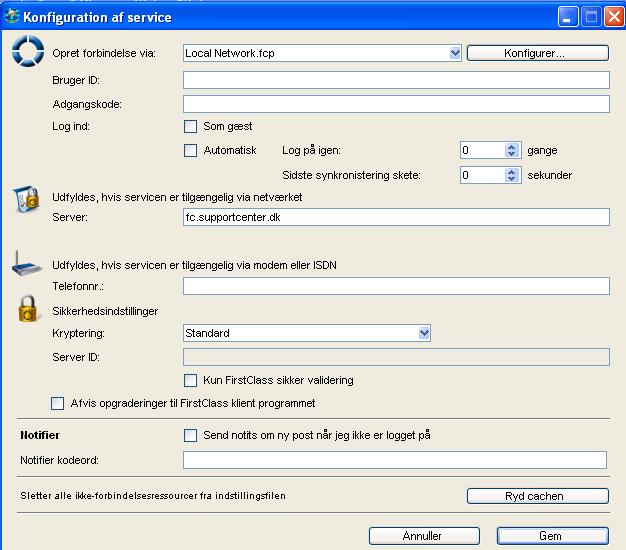626x550 pixels.
Task: Click the window title 'Konfiguration af service'
Action: click(97, 17)
